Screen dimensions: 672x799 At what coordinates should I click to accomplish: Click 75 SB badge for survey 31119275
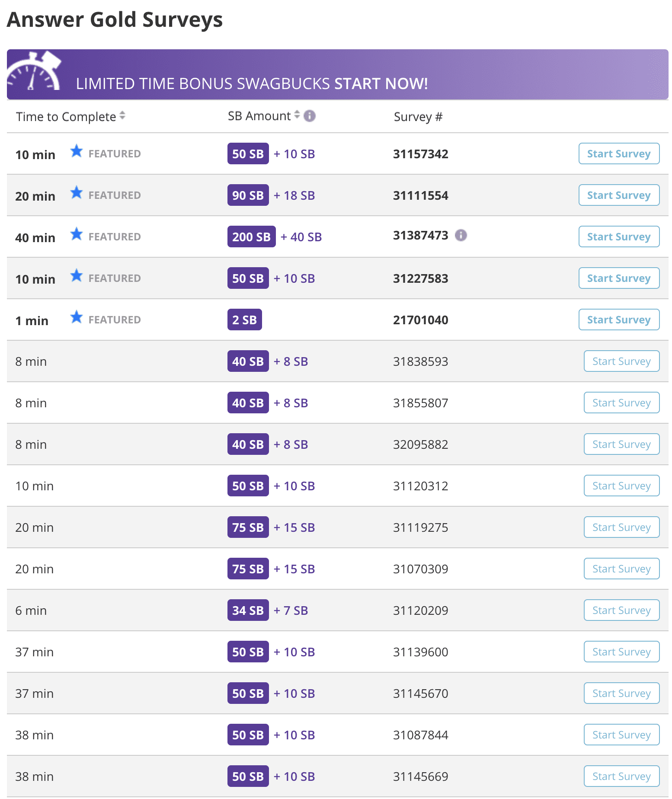click(248, 527)
